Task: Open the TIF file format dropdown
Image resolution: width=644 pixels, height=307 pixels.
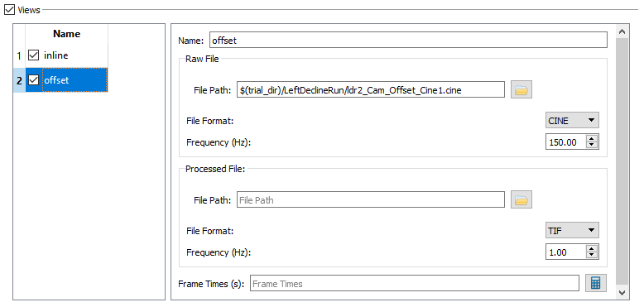Action: tap(572, 230)
